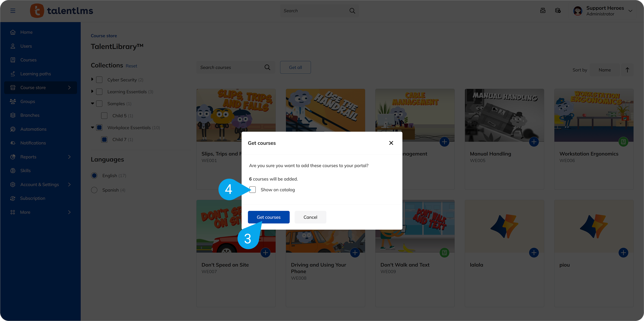Click the Learning paths sidebar icon
This screenshot has width=644, height=321.
[x=13, y=74]
